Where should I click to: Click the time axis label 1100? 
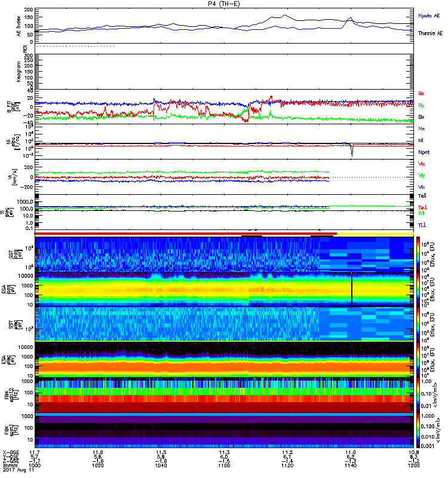point(224,465)
